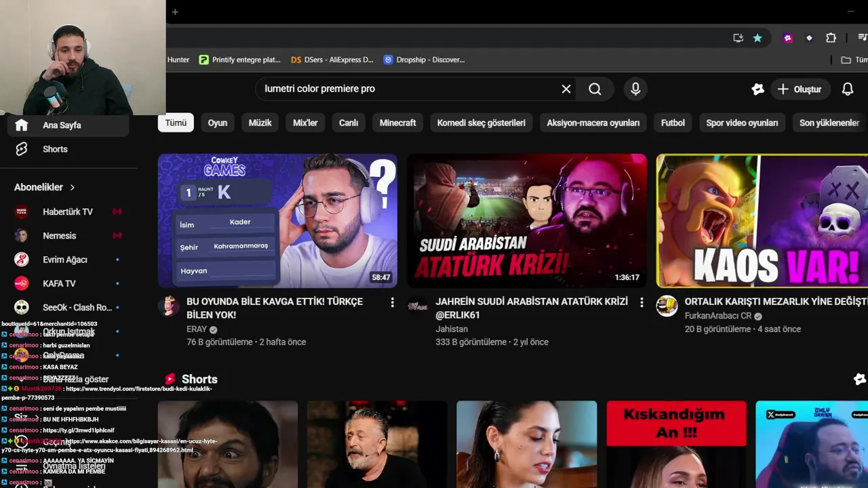Screen dimensions: 868x488
Task: Open a new browser tab with plus
Action: point(175,12)
